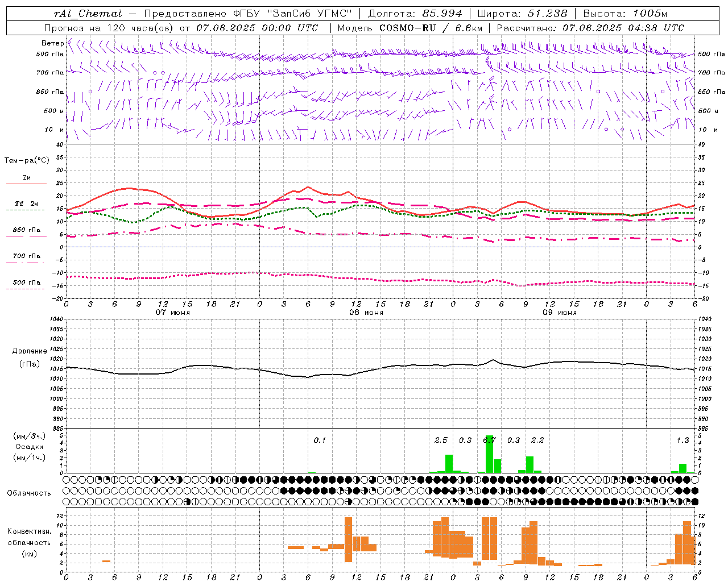Click the 850 гПа temperature legend entry
The image size is (728, 582).
(27, 230)
